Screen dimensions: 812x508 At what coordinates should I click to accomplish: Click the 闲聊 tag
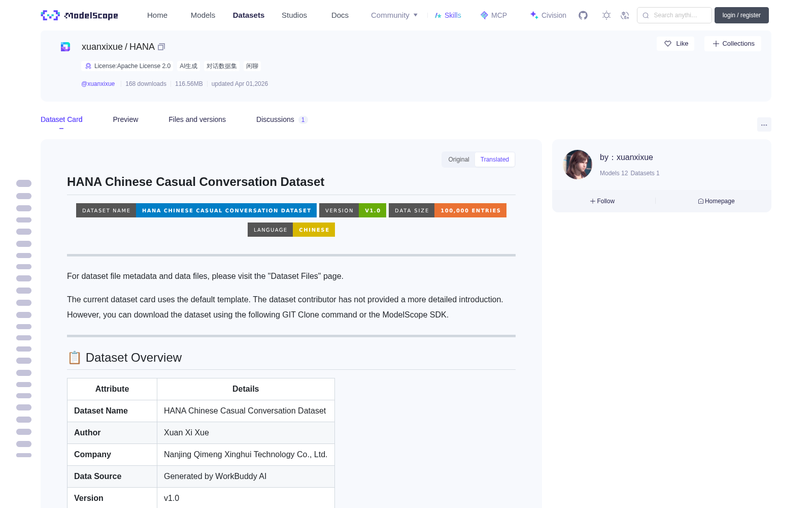252,66
